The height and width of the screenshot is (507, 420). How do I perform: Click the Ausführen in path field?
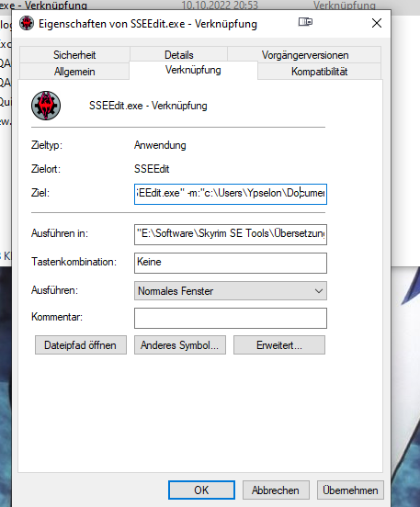231,234
